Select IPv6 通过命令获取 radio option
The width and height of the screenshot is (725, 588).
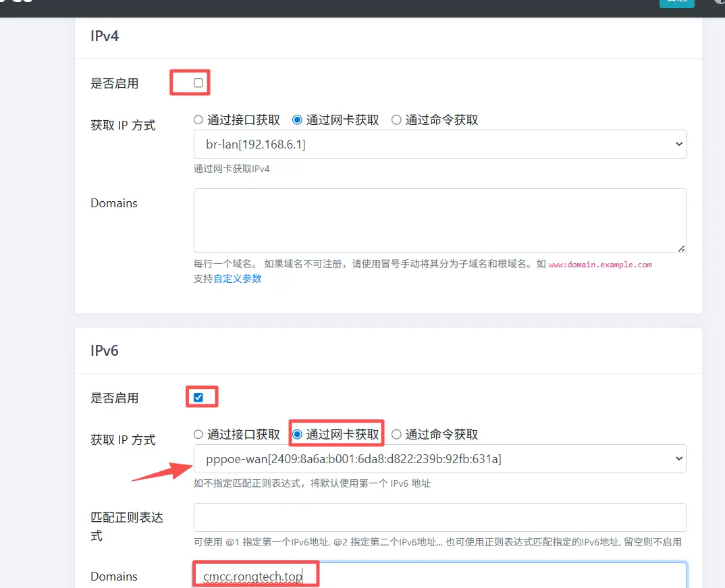tap(396, 435)
